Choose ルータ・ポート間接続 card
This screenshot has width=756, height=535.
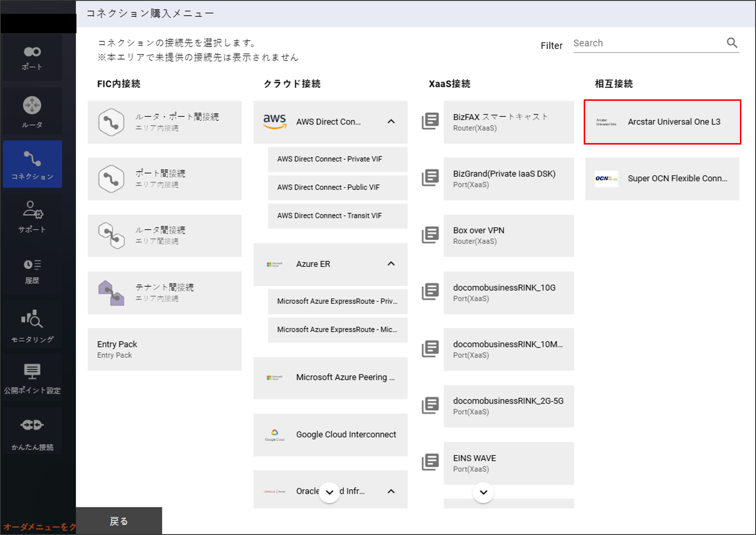click(x=165, y=122)
